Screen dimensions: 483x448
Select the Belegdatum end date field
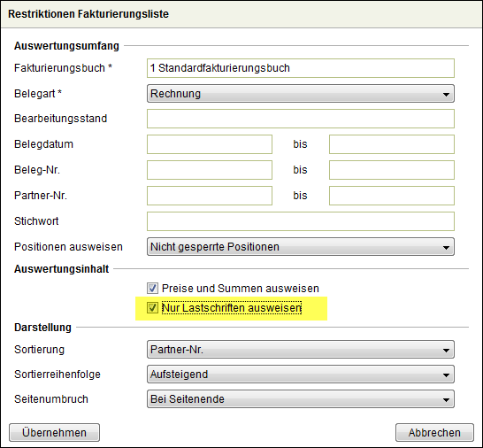tap(392, 144)
